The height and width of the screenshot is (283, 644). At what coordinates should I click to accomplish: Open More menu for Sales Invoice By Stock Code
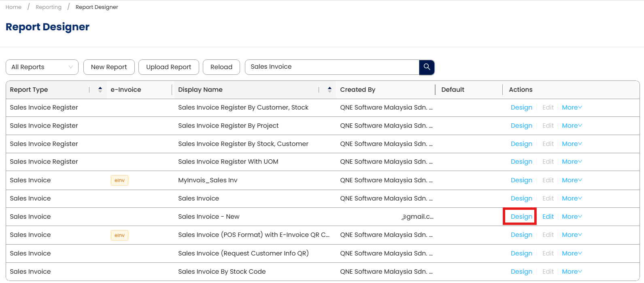point(572,272)
